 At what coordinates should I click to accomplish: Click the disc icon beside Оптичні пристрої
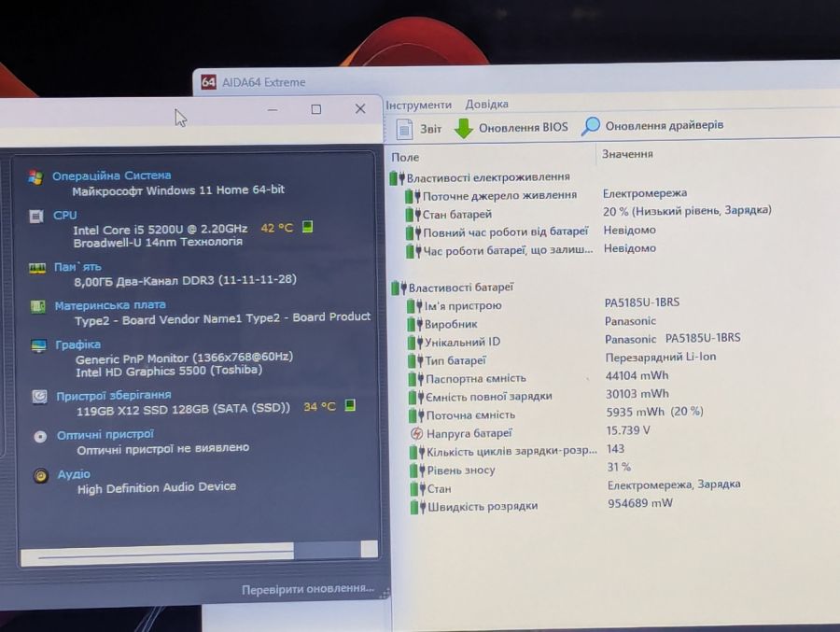coord(40,436)
